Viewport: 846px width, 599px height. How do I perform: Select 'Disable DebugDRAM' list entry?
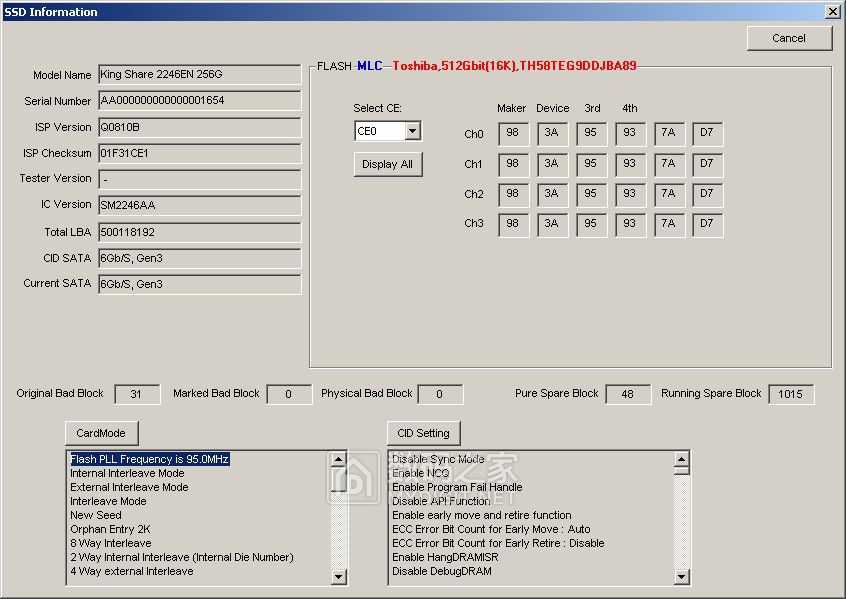pos(441,571)
